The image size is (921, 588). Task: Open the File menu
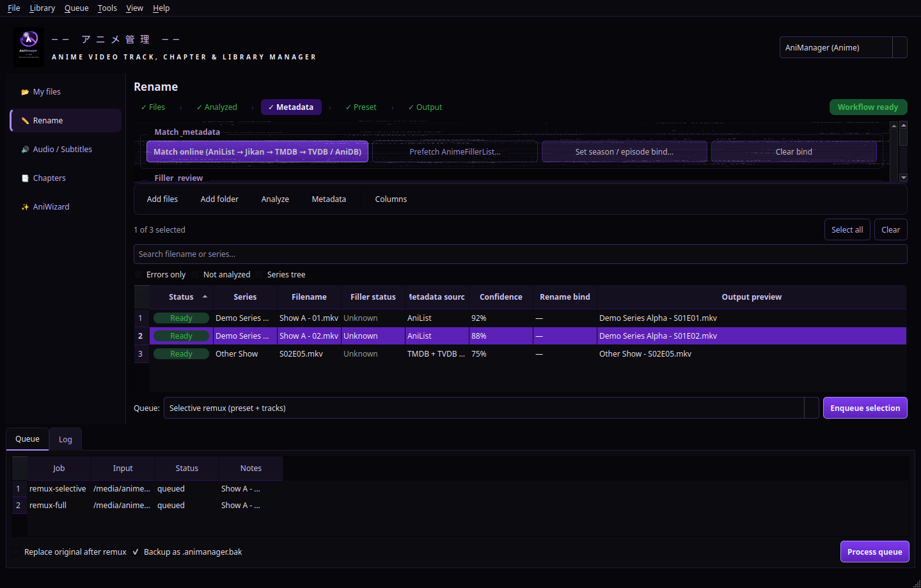coord(14,8)
